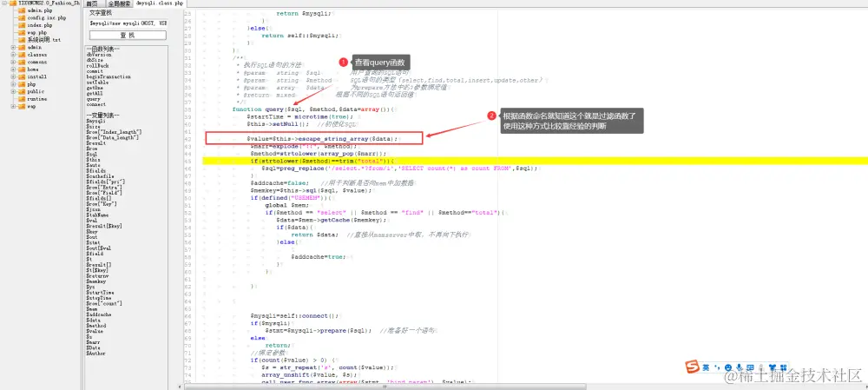Open the Sogou emoji smiley panel
The height and width of the screenshot is (390, 868).
pyautogui.click(x=728, y=367)
